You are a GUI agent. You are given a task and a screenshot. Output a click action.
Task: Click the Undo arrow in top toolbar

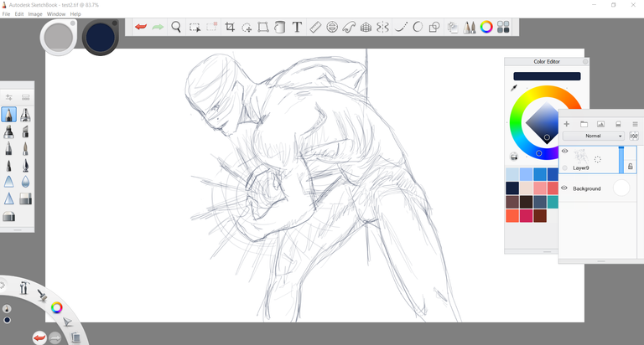[x=141, y=27]
